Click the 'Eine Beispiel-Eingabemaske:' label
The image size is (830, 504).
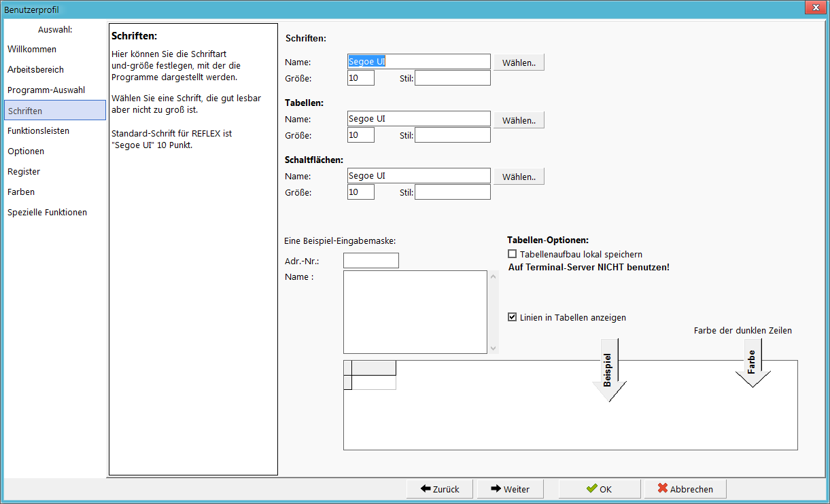[x=341, y=240]
